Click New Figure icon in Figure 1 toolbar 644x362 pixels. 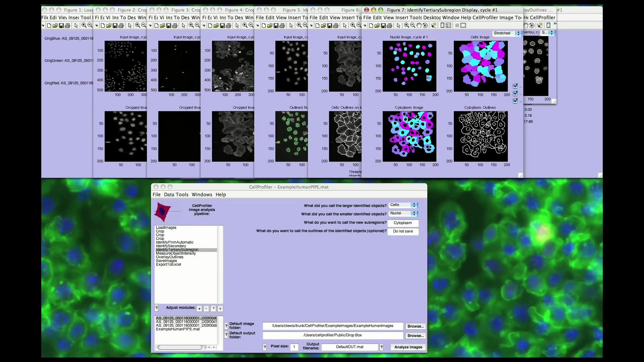point(49,25)
